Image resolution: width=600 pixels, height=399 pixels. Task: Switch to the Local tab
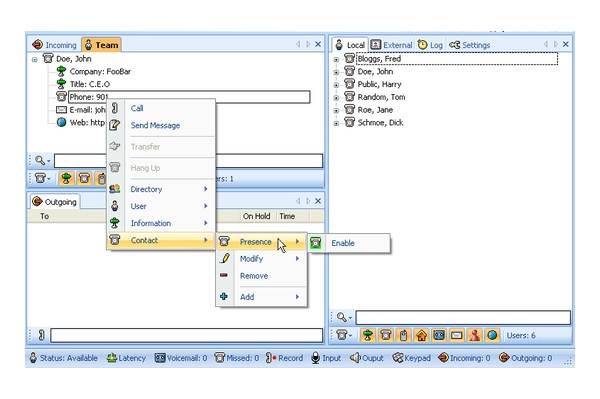(350, 45)
